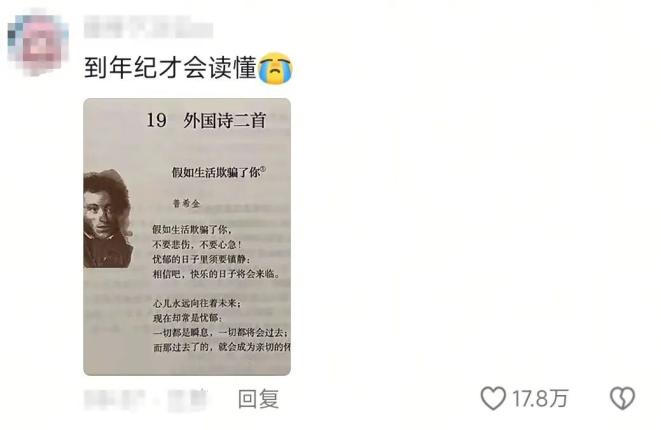
Task: Open the commenter's pixelated avatar
Action: pos(38,45)
